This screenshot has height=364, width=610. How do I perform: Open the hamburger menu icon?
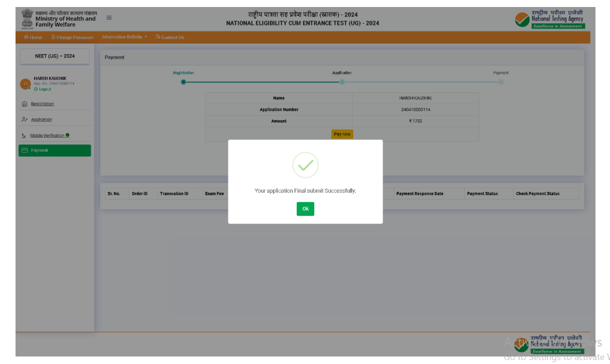pos(109,18)
